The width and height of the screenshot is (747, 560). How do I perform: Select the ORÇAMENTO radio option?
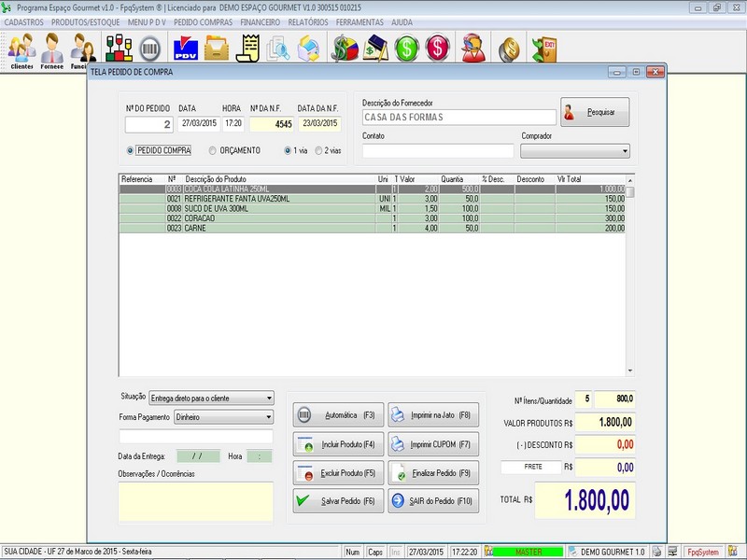tap(235, 150)
